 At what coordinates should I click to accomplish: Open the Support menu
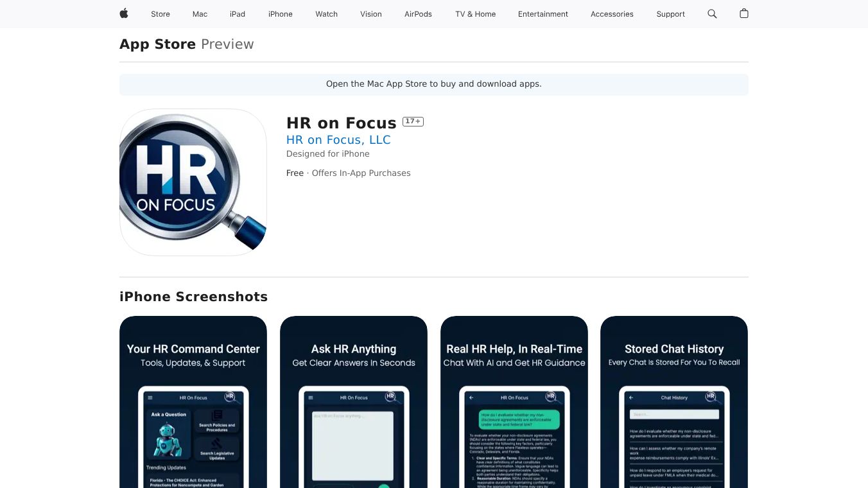point(671,14)
